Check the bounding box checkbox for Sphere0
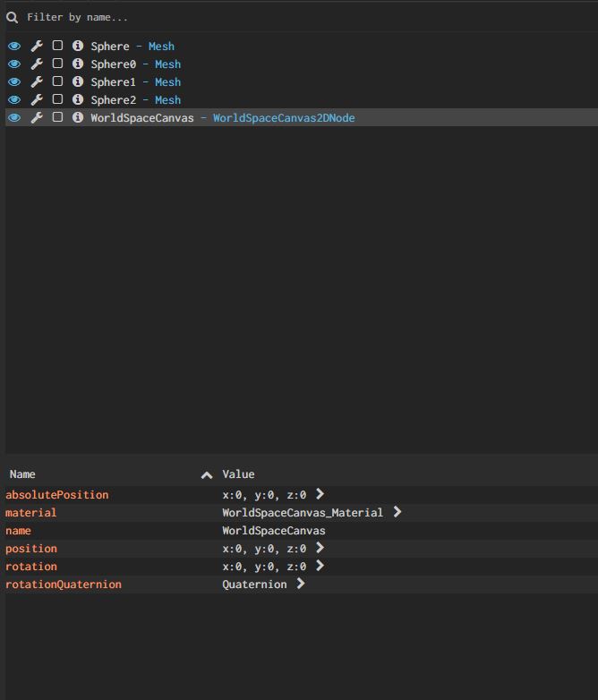The image size is (598, 700). (57, 64)
